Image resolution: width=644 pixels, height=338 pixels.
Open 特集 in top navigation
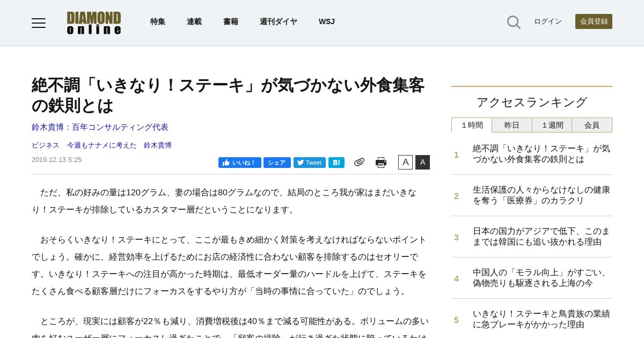pos(158,21)
